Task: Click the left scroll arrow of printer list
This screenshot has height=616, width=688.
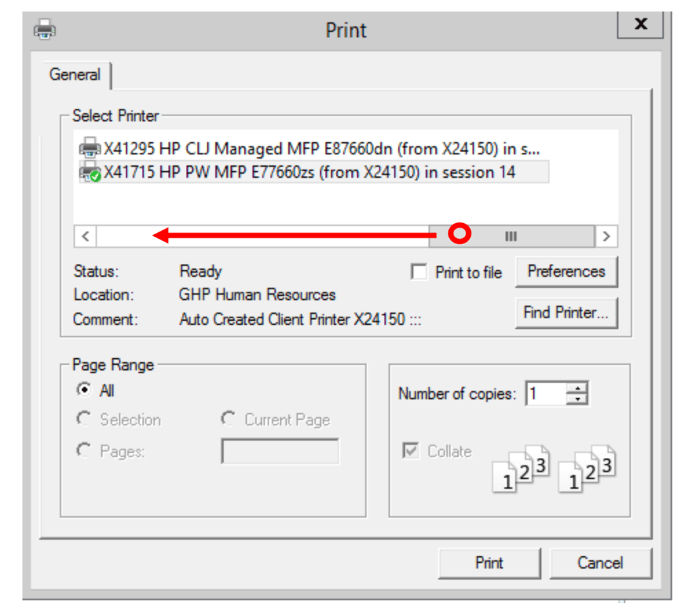Action: (x=84, y=236)
